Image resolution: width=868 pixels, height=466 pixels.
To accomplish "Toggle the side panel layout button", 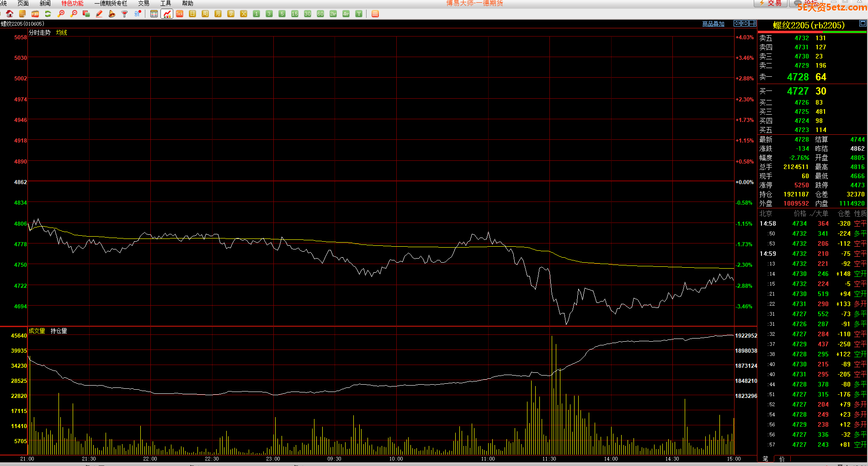I will [752, 23].
